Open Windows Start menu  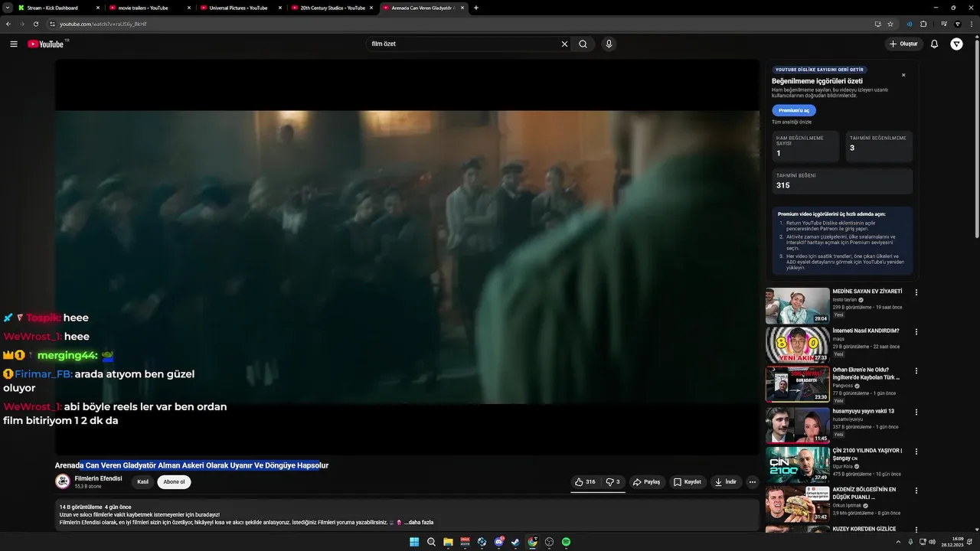414,542
